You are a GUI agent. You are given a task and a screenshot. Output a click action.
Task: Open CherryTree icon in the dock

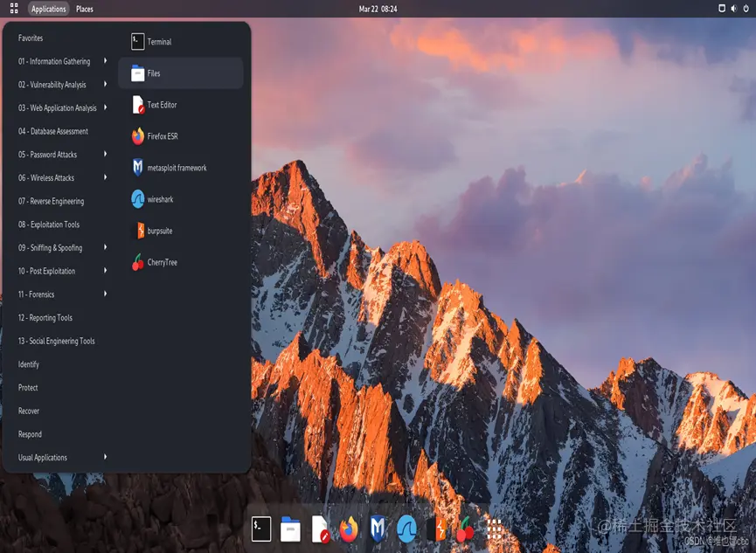click(465, 529)
